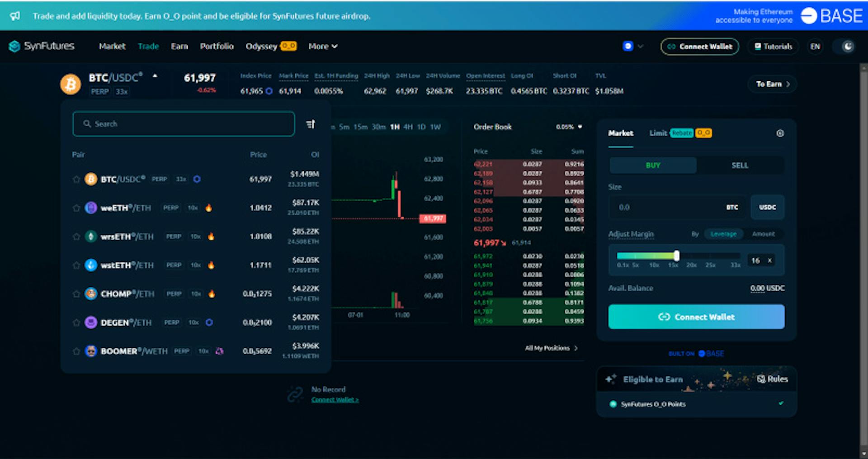Expand the network selector chevron

[641, 46]
